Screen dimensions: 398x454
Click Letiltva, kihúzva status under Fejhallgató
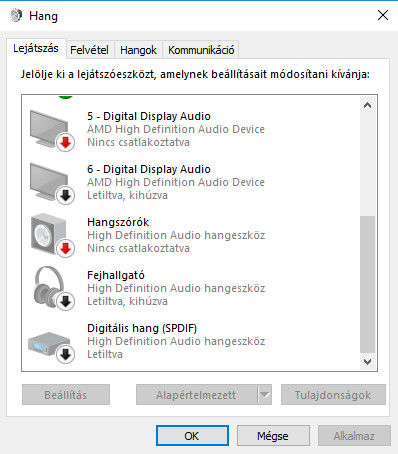[x=127, y=301]
